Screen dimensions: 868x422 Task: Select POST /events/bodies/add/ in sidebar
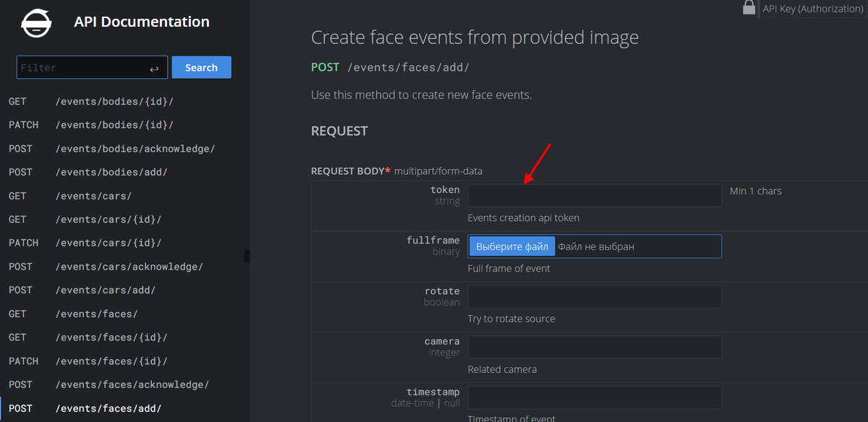point(111,172)
